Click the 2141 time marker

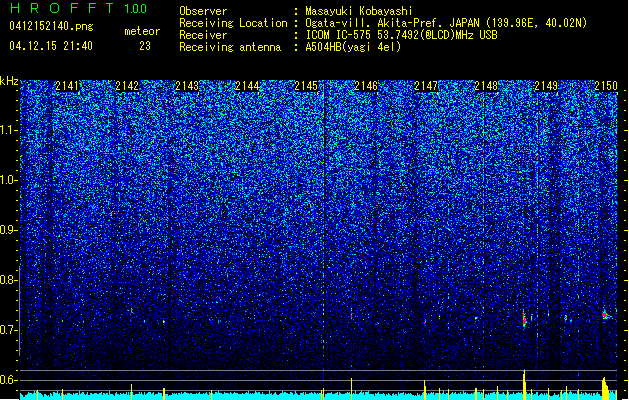point(67,86)
